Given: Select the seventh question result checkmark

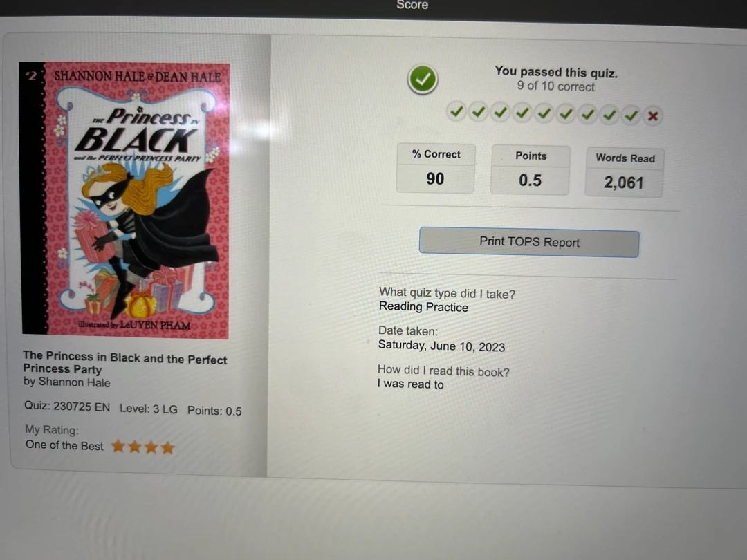Looking at the screenshot, I should pyautogui.click(x=588, y=115).
